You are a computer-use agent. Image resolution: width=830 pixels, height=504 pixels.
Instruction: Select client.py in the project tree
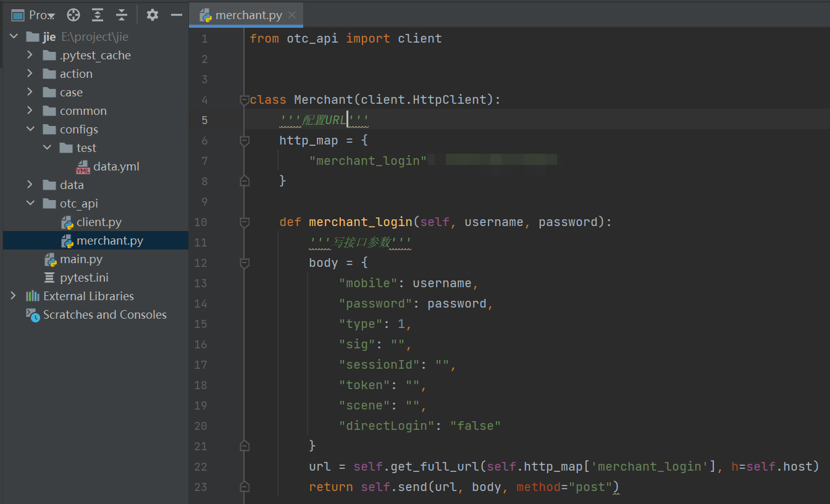click(x=99, y=222)
